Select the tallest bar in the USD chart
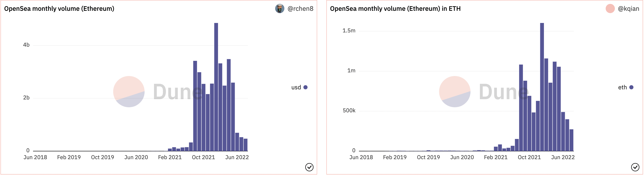644x175 pixels. [216, 87]
